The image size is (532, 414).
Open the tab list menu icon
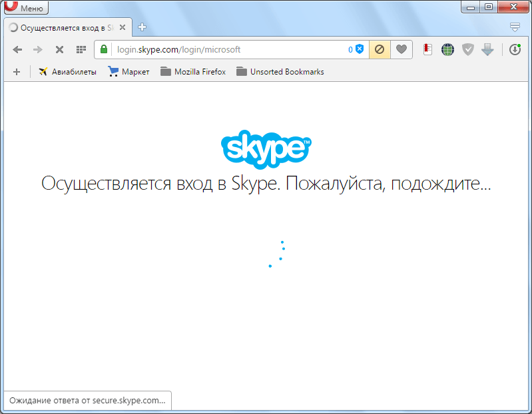click(x=515, y=27)
